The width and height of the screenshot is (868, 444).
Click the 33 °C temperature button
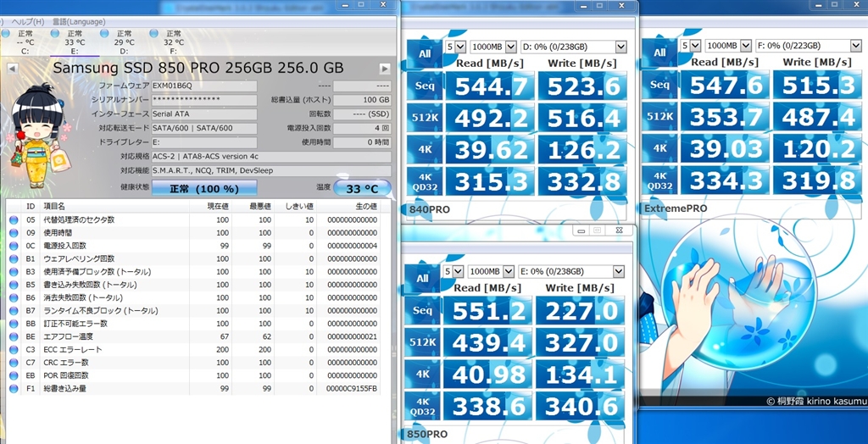[362, 189]
